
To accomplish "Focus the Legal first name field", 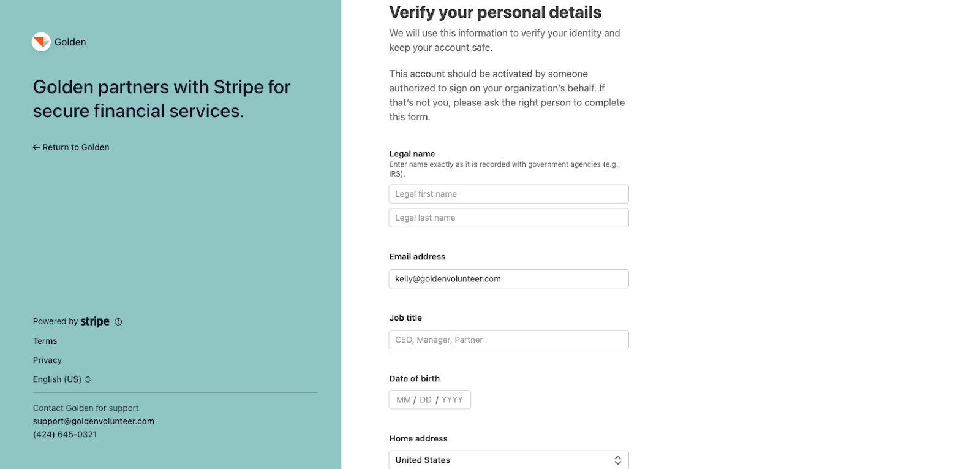I will pyautogui.click(x=508, y=194).
